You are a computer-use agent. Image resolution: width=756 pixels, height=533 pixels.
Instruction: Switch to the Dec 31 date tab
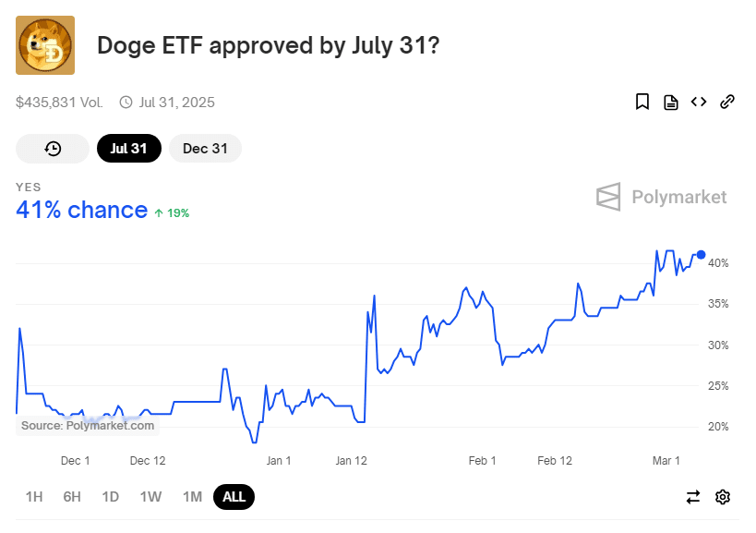point(205,149)
